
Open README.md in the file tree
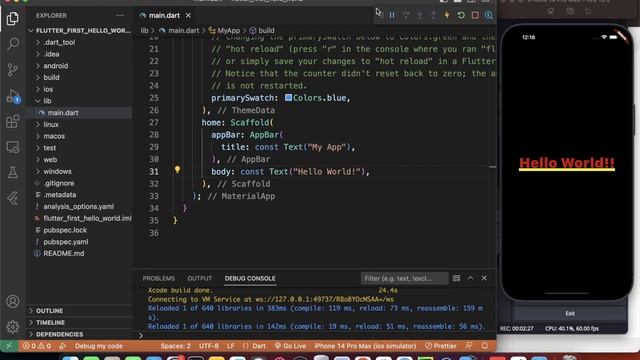click(x=64, y=253)
